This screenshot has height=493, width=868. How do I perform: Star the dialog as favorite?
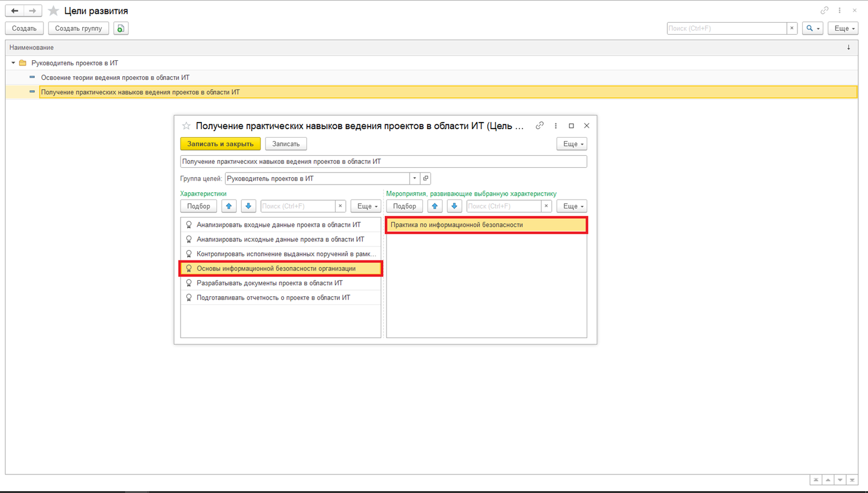pos(186,126)
